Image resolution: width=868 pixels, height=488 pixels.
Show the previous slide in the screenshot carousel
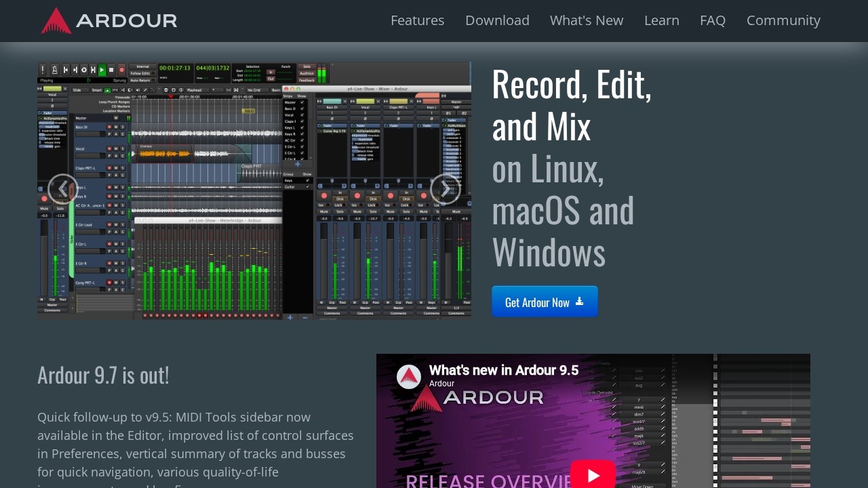(63, 189)
